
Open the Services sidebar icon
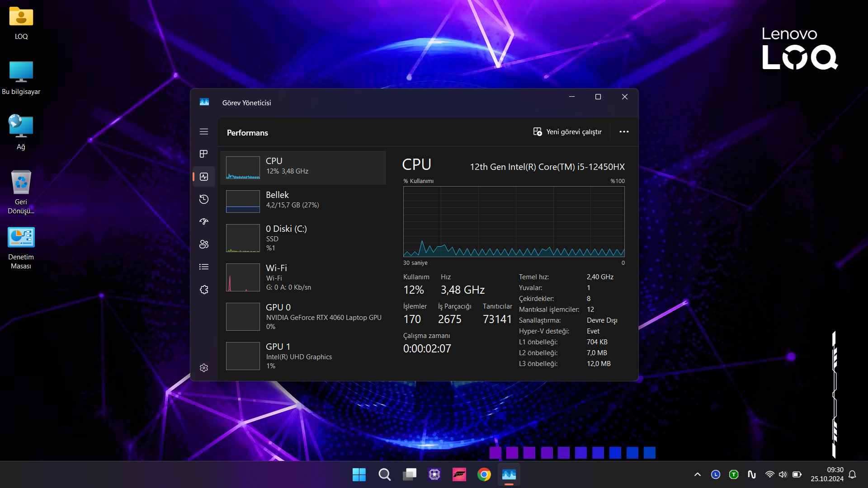pyautogui.click(x=204, y=290)
